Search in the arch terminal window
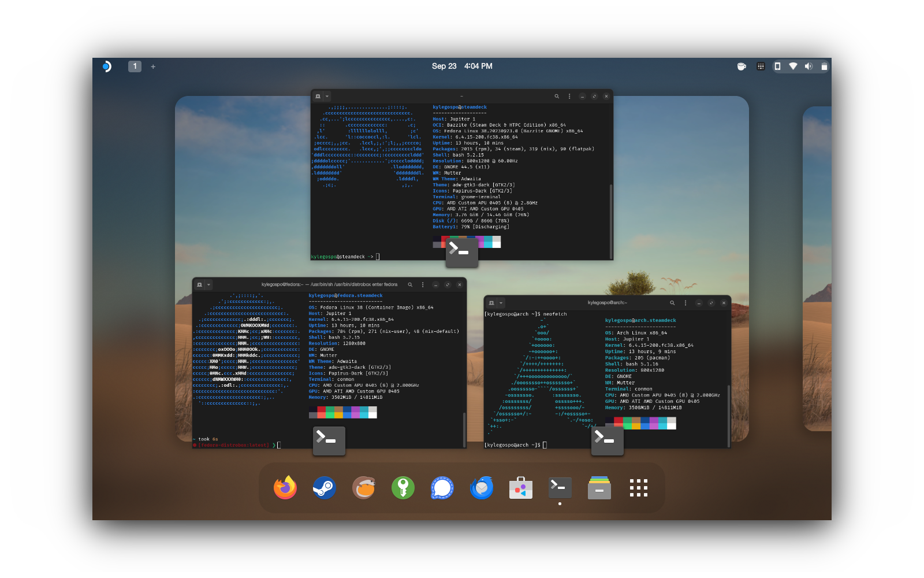The width and height of the screenshot is (924, 578). pos(672,302)
